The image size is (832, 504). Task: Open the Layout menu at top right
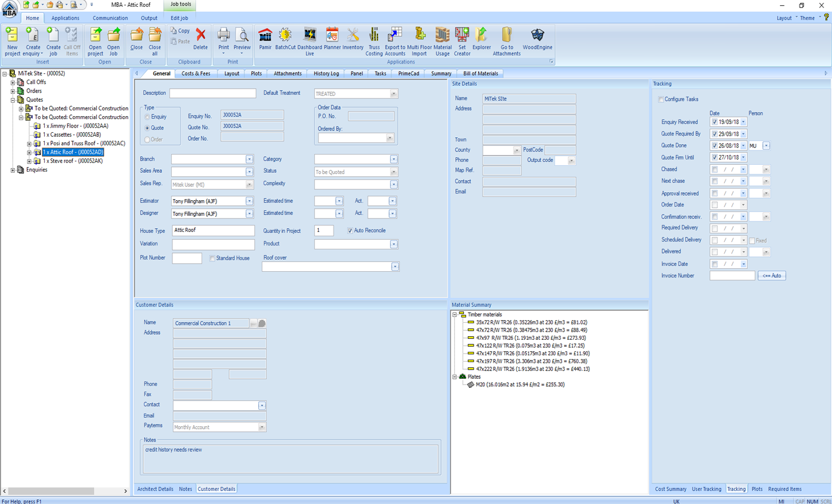point(784,18)
